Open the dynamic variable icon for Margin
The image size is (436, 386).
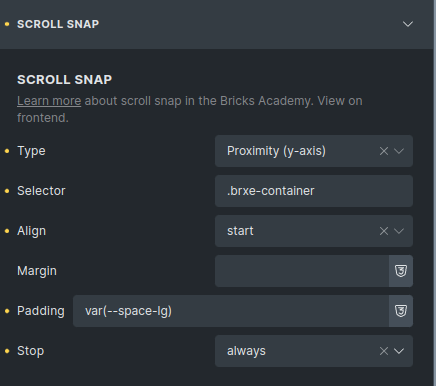click(401, 271)
